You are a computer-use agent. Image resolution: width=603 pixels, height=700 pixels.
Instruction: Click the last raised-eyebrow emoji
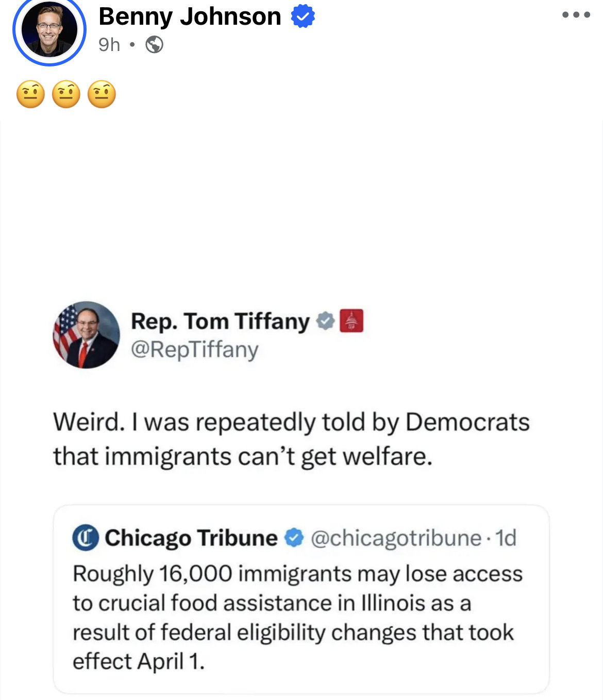[x=102, y=94]
